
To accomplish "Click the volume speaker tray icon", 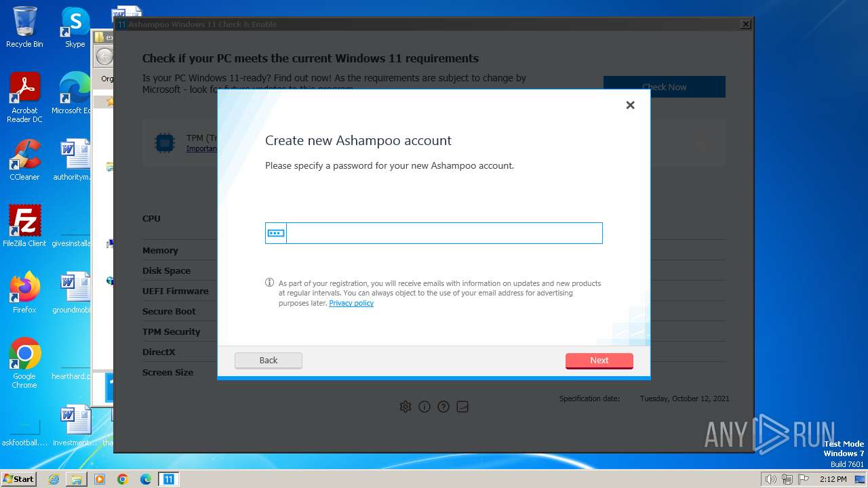I will pyautogui.click(x=770, y=479).
